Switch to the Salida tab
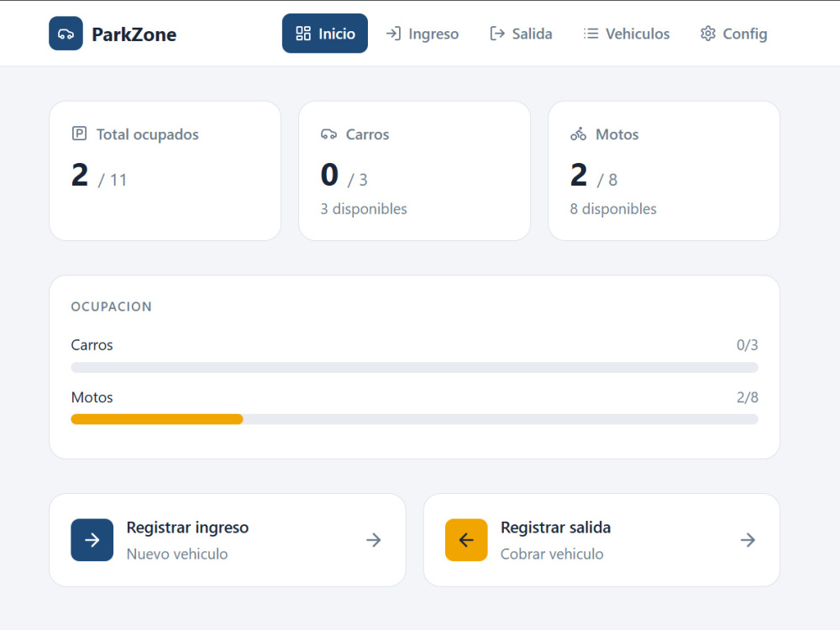The image size is (840, 630). pyautogui.click(x=521, y=34)
